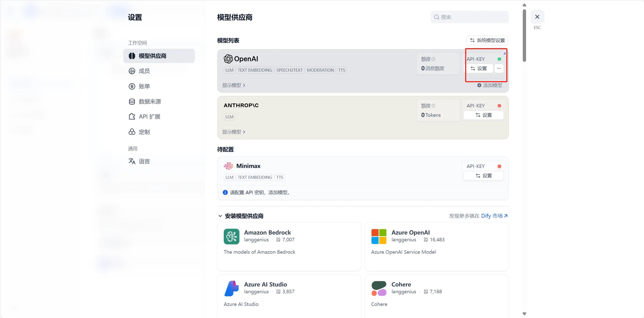The image size is (644, 318).
Task: Open the 数据来源 settings menu item
Action: [150, 102]
